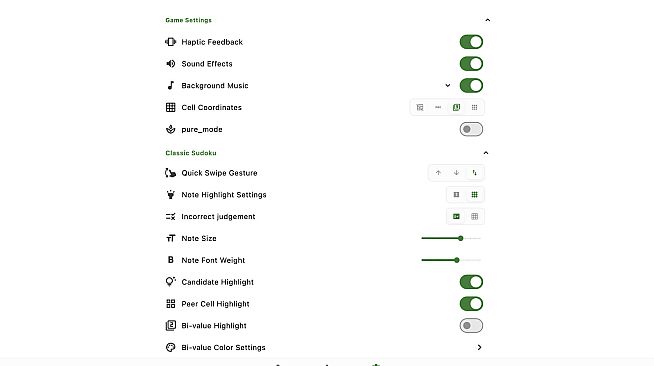
Task: Collapse the Classic Sudoku section
Action: [486, 153]
